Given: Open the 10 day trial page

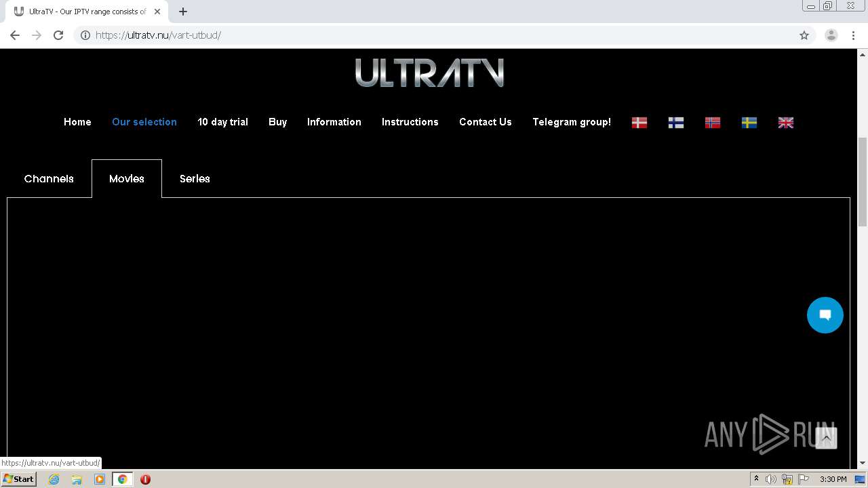Looking at the screenshot, I should [222, 122].
